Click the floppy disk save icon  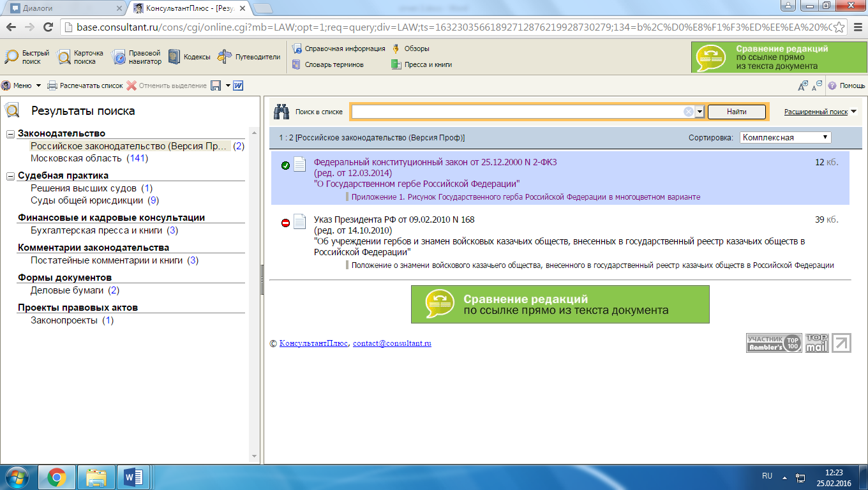tap(216, 85)
